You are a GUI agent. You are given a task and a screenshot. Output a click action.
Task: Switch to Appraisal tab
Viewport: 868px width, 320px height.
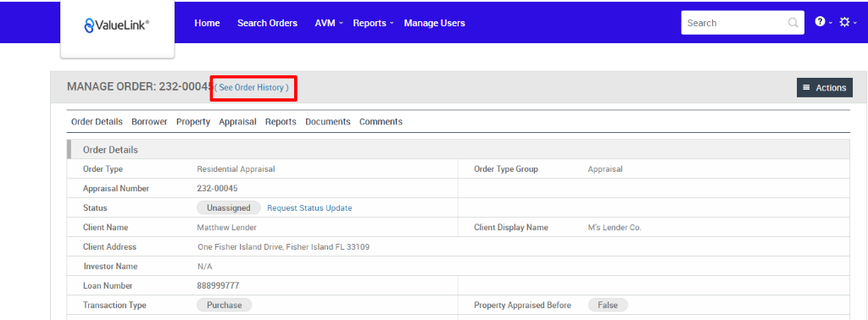pyautogui.click(x=237, y=122)
